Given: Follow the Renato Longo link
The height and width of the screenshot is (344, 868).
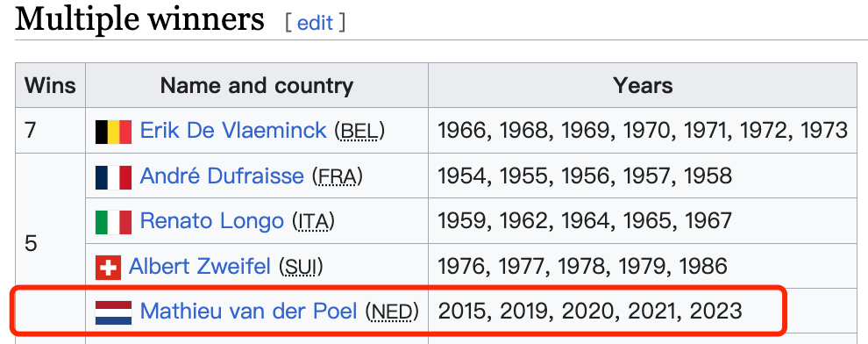Looking at the screenshot, I should click(x=212, y=221).
